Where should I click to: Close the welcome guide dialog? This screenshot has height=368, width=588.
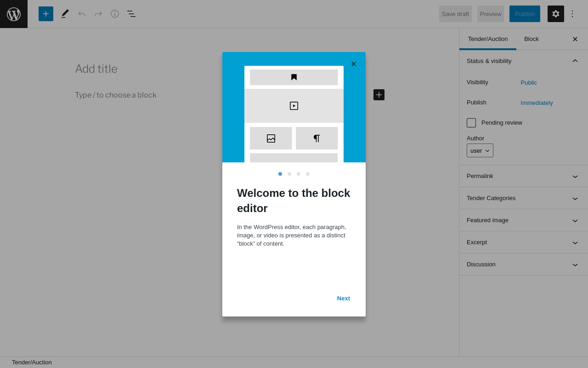click(x=354, y=64)
